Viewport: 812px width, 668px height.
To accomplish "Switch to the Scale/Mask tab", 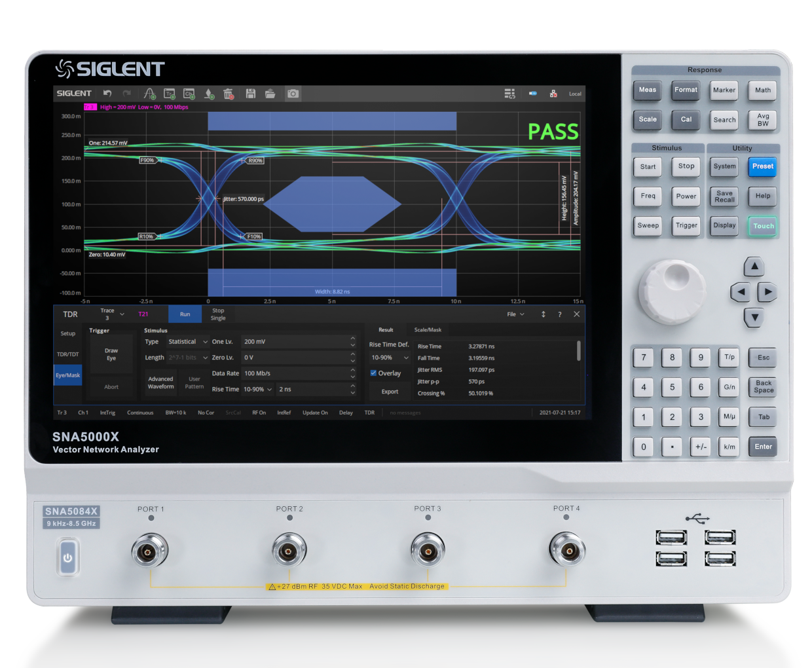I will click(x=428, y=330).
